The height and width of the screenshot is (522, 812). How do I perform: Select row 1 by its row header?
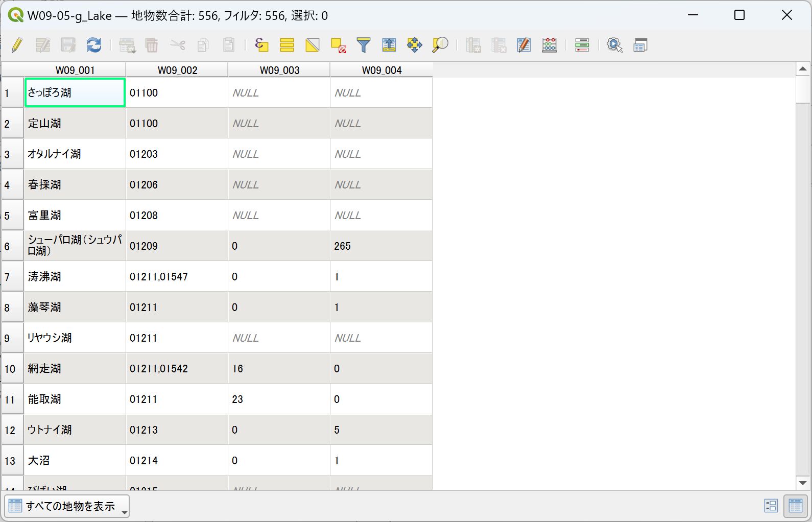click(x=12, y=92)
